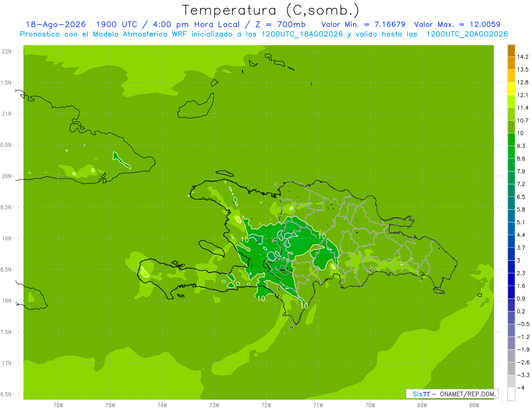532x411 pixels.
Task: Click the "21N" latitude axis label
Action: pyautogui.click(x=7, y=114)
